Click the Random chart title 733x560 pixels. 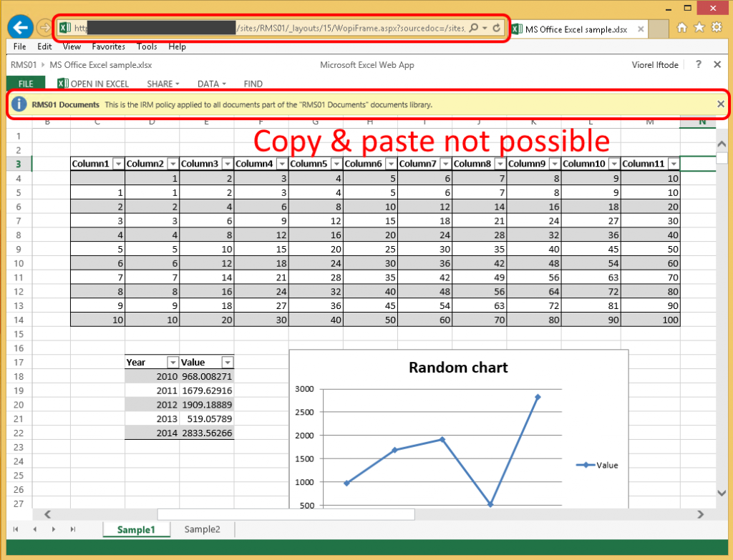[458, 367]
